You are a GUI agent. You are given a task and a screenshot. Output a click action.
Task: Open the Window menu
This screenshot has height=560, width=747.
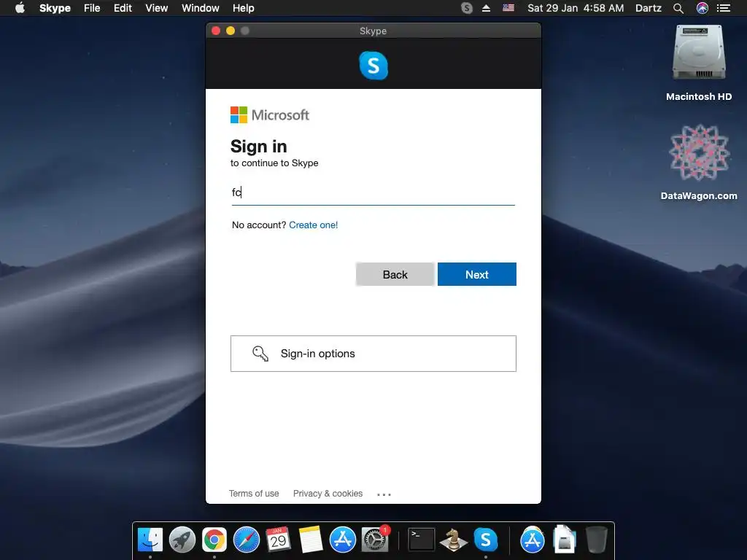click(x=200, y=8)
